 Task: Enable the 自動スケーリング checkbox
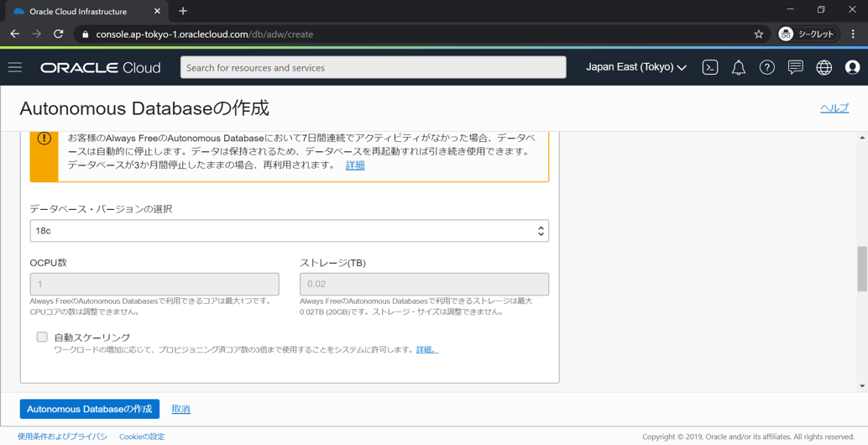coord(42,337)
